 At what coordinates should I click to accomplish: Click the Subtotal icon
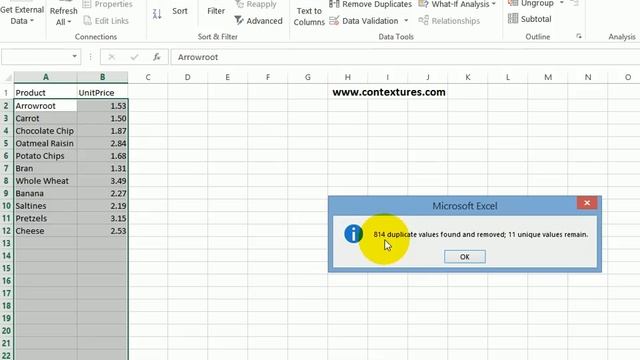click(513, 19)
